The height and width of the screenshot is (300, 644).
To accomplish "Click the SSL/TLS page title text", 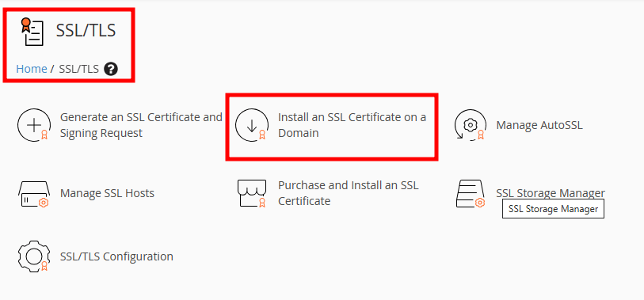I will (x=86, y=31).
